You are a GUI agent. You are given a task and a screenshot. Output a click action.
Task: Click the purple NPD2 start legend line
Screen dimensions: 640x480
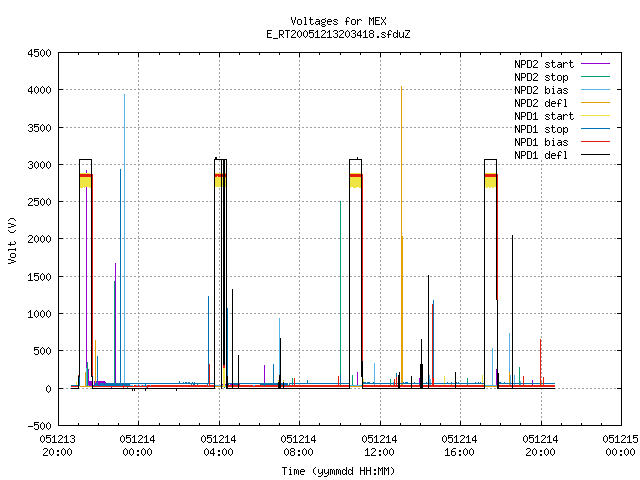point(596,64)
